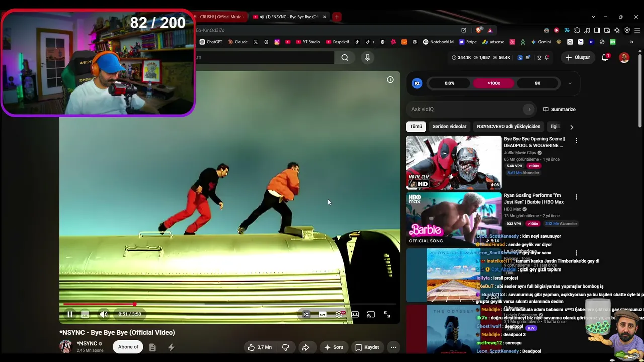The width and height of the screenshot is (644, 362).
Task: Open the X bookmark icon
Action: [x=256, y=42]
